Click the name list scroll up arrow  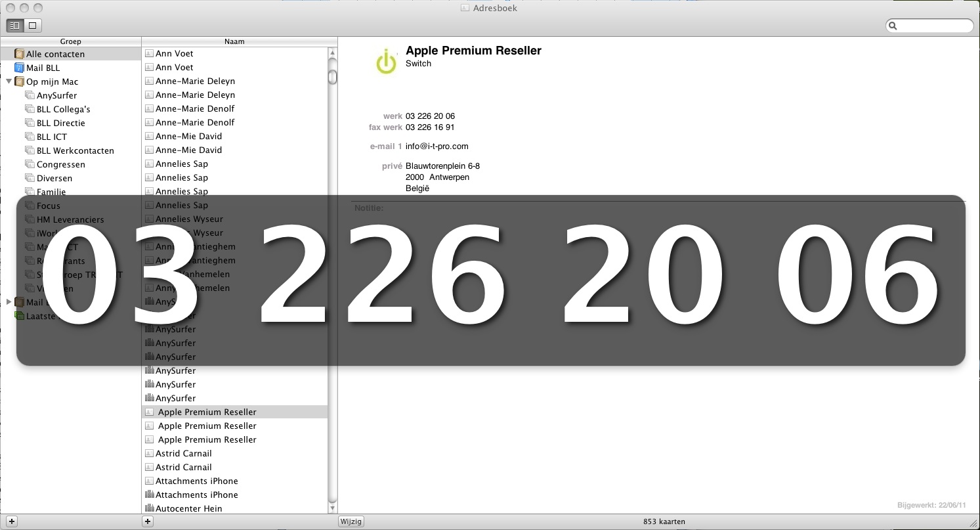point(333,53)
